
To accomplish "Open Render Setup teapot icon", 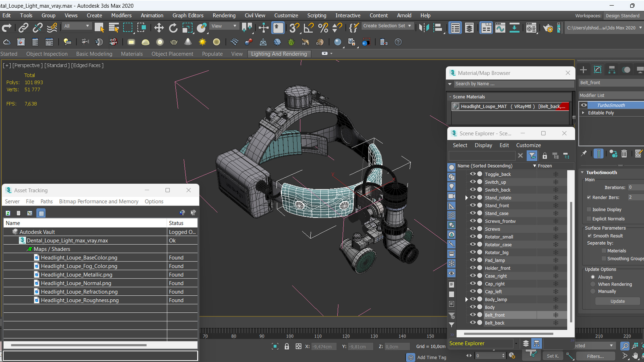I will pyautogui.click(x=548, y=28).
